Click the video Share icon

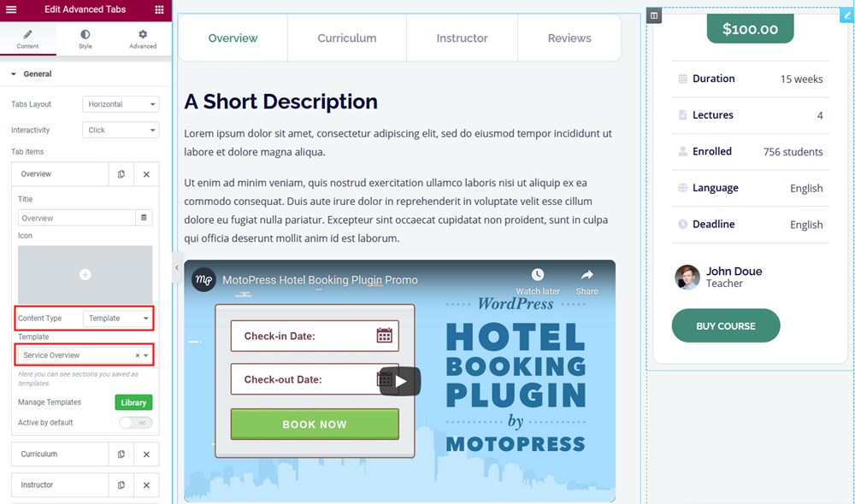(x=587, y=274)
